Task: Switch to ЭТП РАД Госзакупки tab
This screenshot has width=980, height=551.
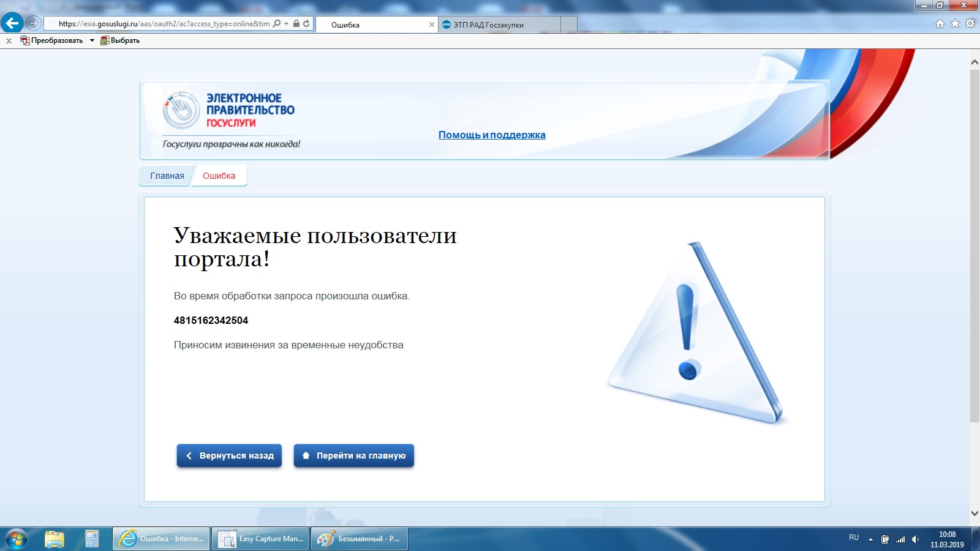Action: point(499,25)
